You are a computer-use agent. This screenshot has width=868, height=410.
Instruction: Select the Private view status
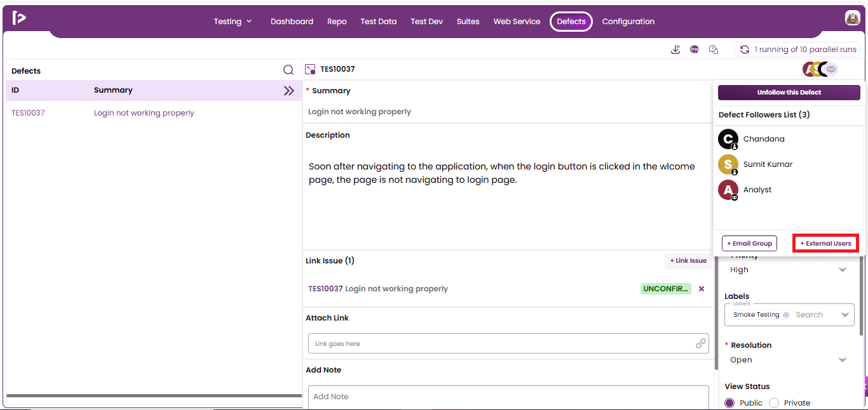coord(774,403)
